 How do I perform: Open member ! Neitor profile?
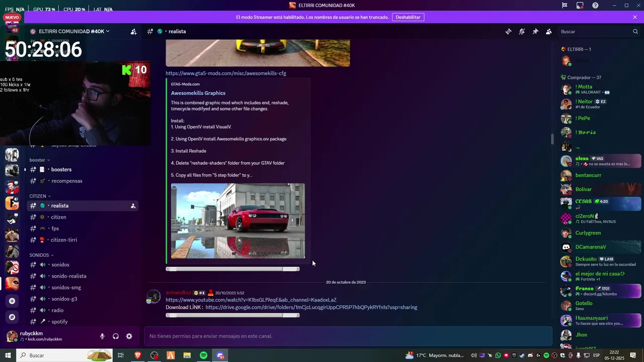click(601, 104)
